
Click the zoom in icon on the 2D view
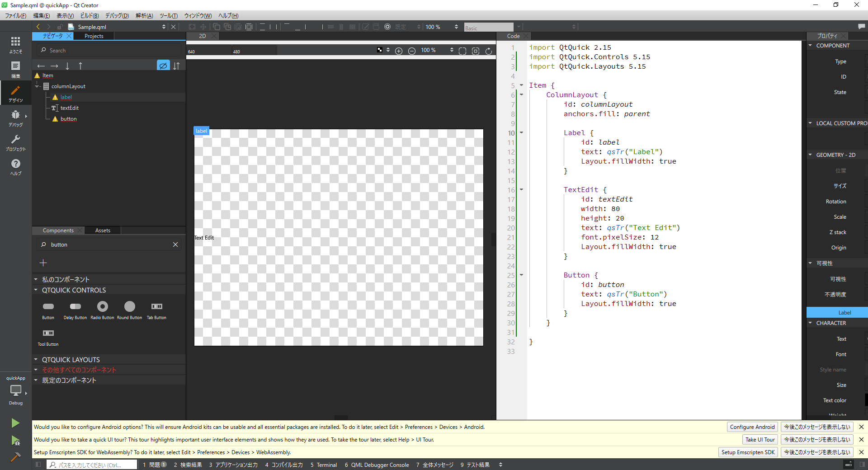pyautogui.click(x=399, y=51)
